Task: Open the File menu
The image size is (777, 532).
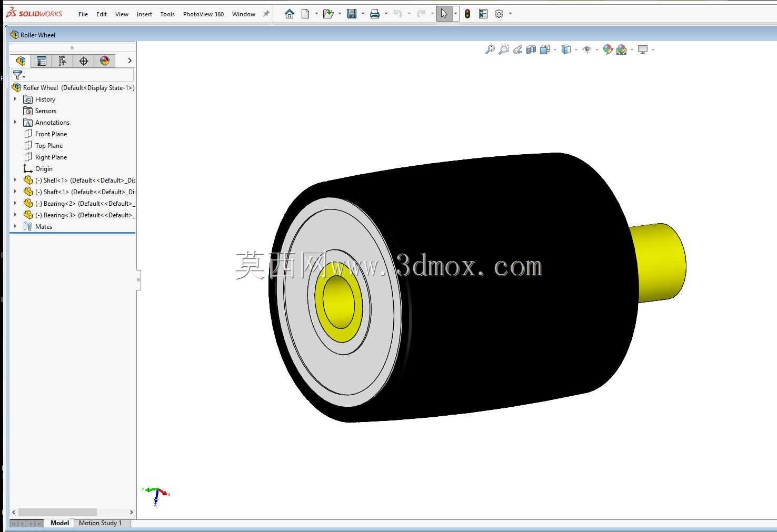Action: pyautogui.click(x=83, y=14)
